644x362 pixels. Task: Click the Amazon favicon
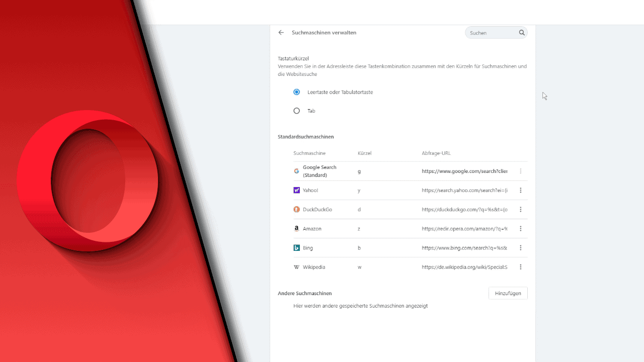point(296,228)
